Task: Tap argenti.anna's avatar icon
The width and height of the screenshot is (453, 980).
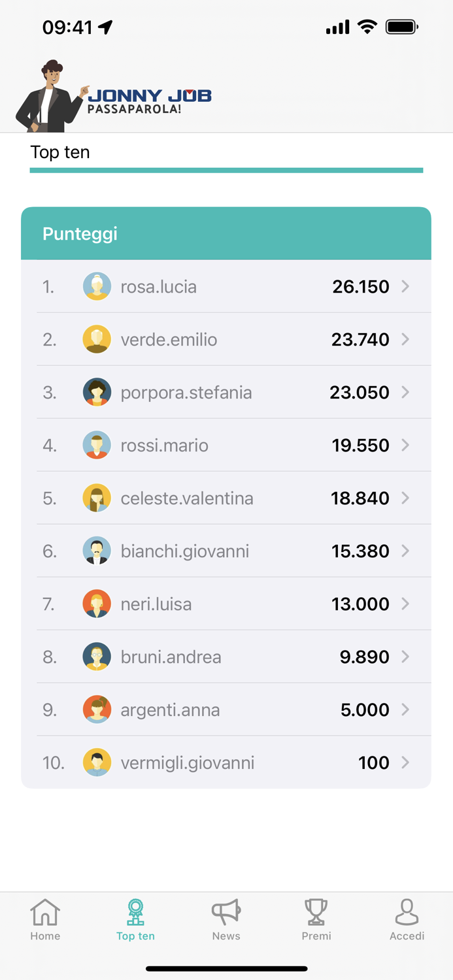Action: tap(97, 710)
